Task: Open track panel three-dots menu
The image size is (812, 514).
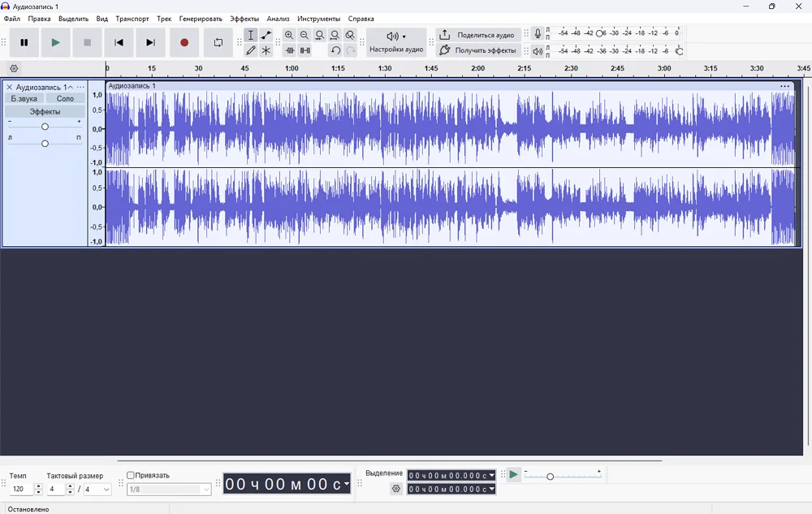Action: click(x=80, y=87)
